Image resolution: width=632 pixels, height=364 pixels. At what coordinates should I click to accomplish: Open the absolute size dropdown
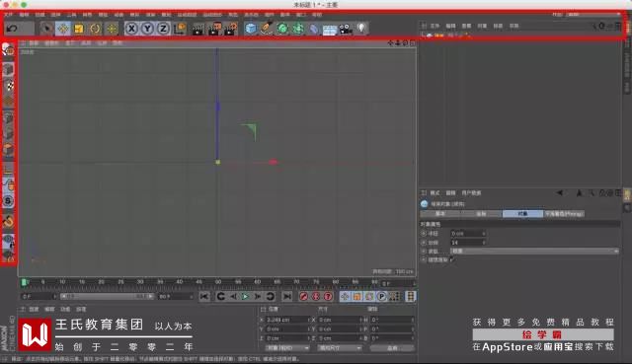point(340,348)
